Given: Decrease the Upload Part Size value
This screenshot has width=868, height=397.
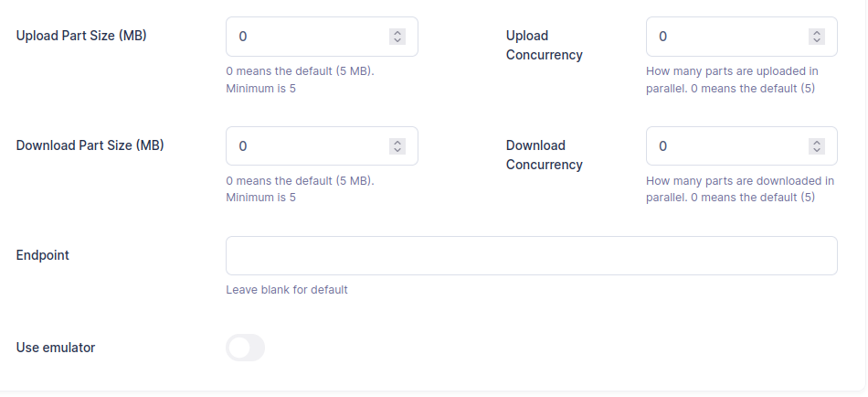Looking at the screenshot, I should (x=397, y=40).
